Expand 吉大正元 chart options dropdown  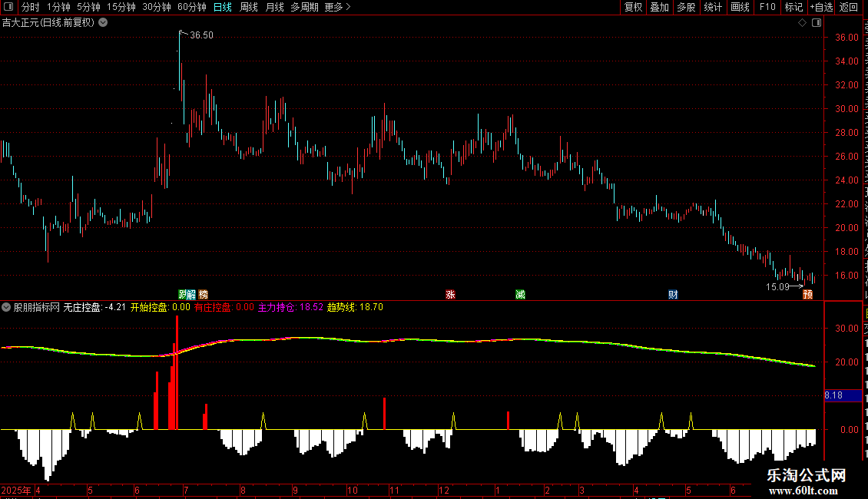tap(103, 23)
